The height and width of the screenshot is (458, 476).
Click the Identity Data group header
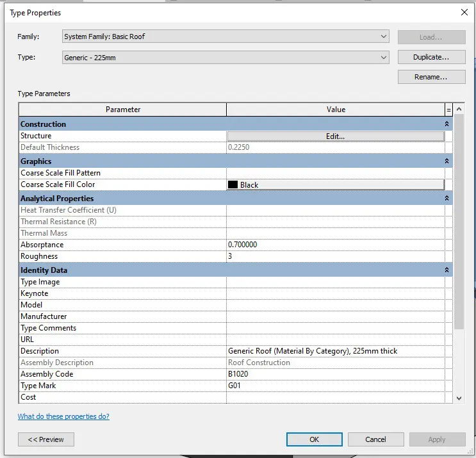pyautogui.click(x=236, y=270)
